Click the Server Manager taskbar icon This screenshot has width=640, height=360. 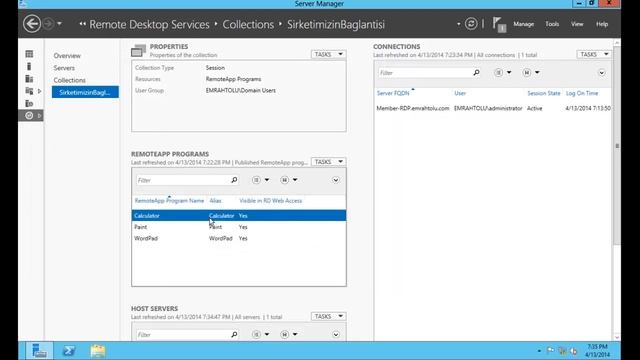[x=39, y=351]
